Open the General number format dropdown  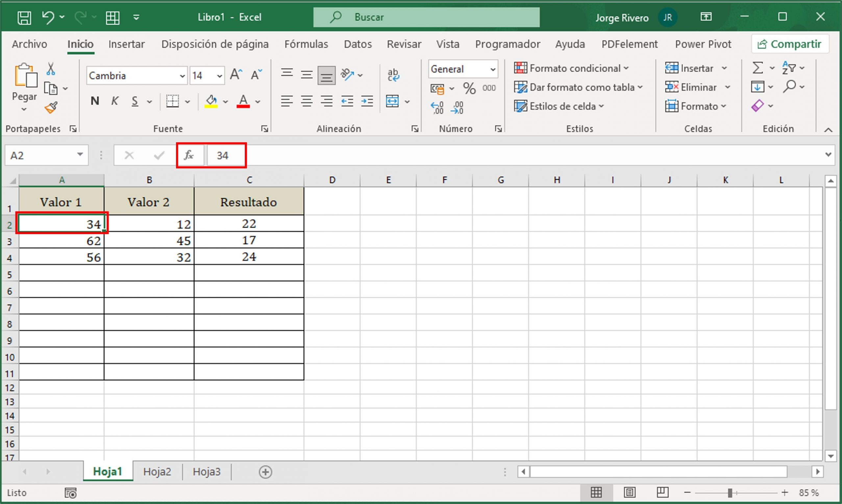click(492, 69)
